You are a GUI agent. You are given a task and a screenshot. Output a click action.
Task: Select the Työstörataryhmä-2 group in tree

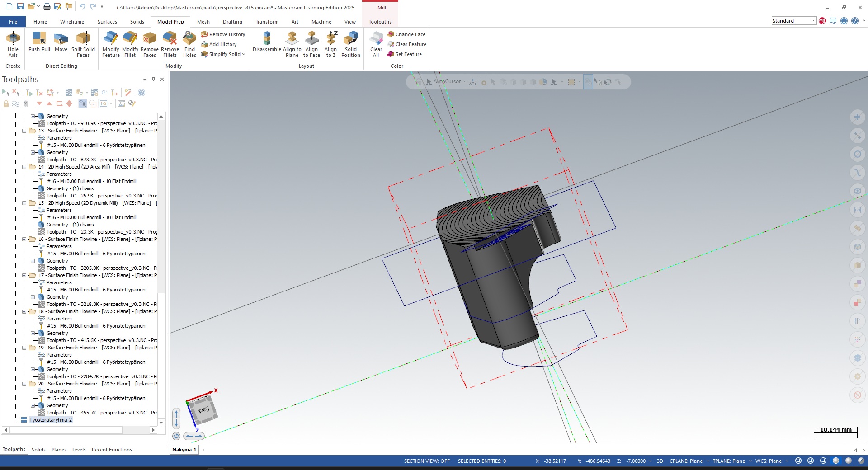51,420
